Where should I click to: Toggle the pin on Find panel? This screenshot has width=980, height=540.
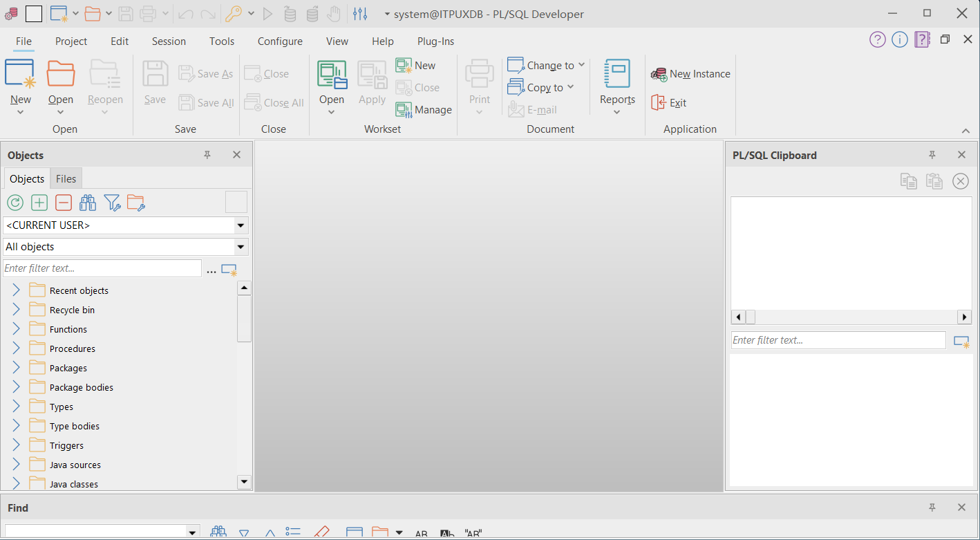point(932,508)
